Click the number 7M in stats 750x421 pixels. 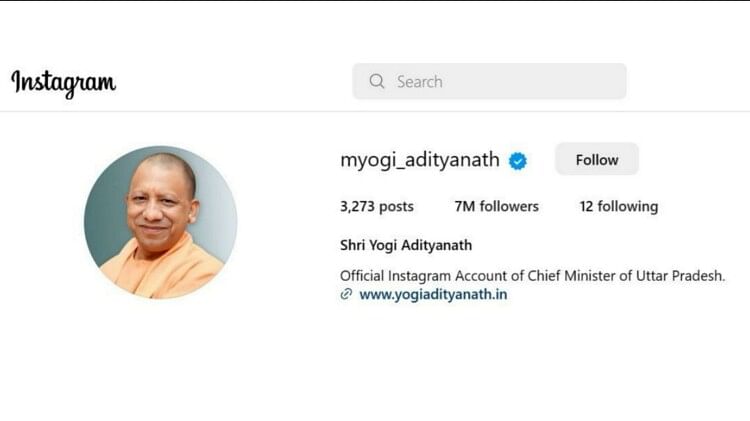click(x=465, y=206)
